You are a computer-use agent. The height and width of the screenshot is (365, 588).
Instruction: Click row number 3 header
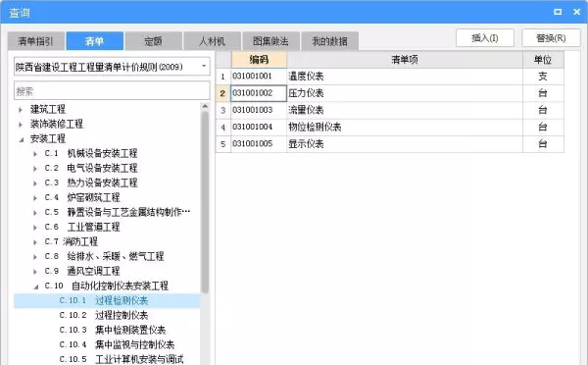223,110
